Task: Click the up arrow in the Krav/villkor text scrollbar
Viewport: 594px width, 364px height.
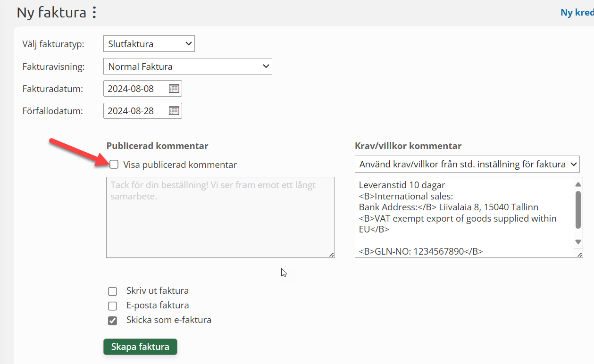Action: (x=578, y=184)
